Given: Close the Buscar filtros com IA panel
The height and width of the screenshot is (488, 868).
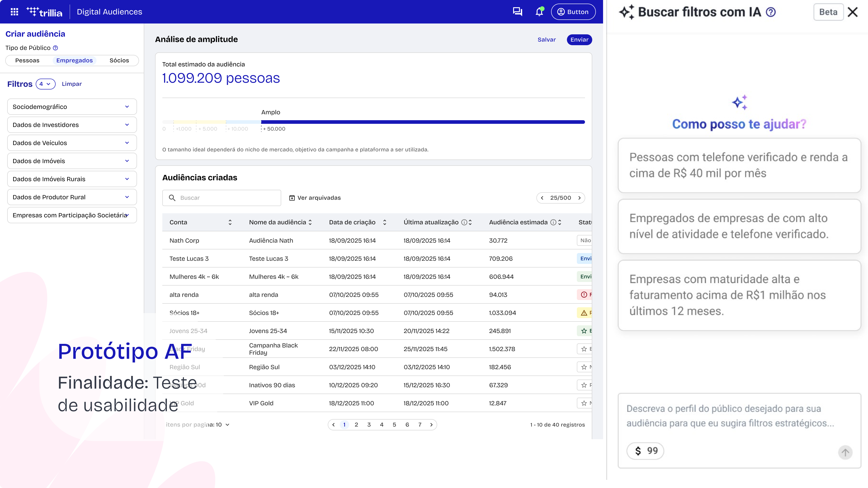Looking at the screenshot, I should 853,12.
